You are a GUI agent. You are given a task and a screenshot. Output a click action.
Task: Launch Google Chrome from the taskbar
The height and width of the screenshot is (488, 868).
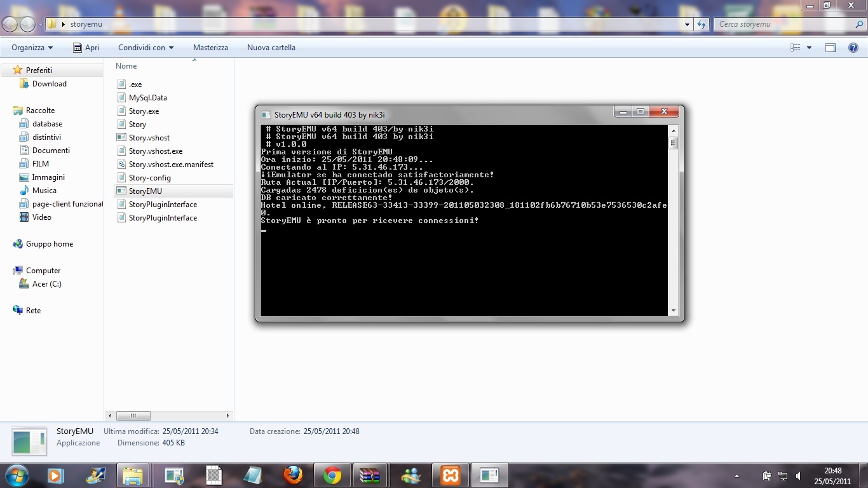click(332, 475)
